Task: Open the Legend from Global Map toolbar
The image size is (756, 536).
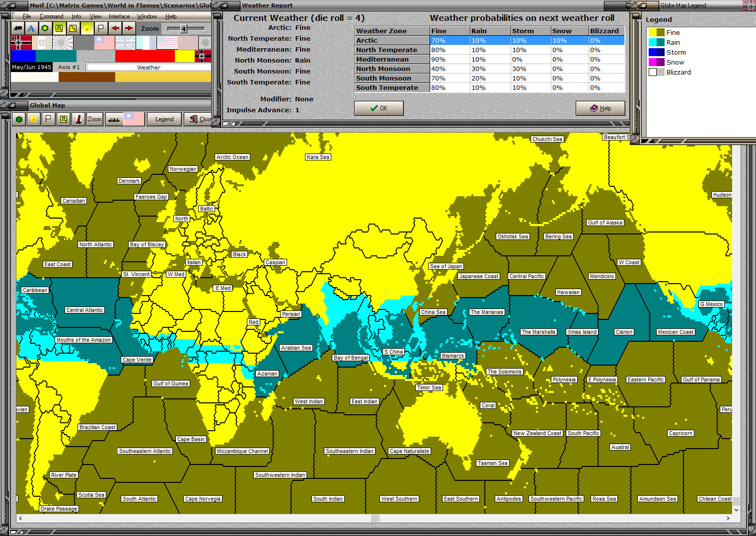Action: (x=164, y=119)
